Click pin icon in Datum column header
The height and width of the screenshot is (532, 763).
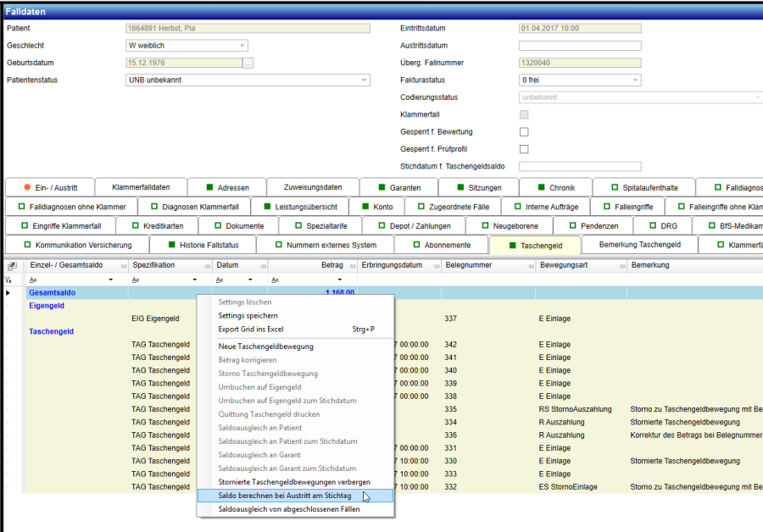click(263, 266)
